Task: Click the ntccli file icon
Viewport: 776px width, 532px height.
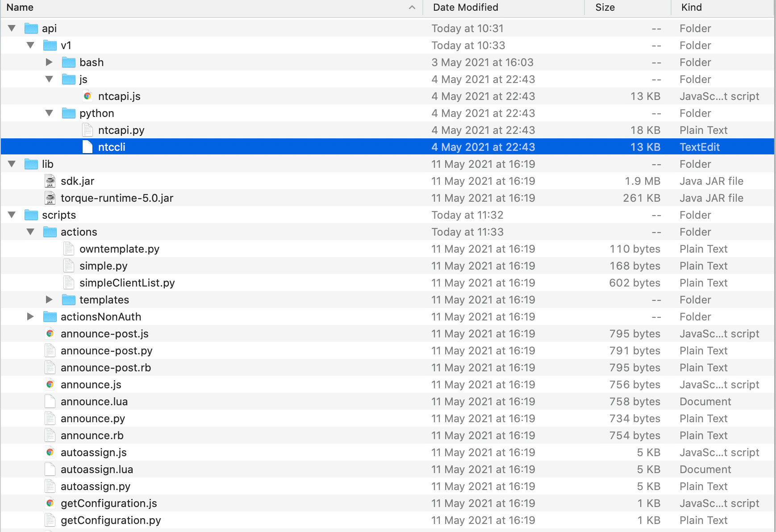Action: (88, 147)
